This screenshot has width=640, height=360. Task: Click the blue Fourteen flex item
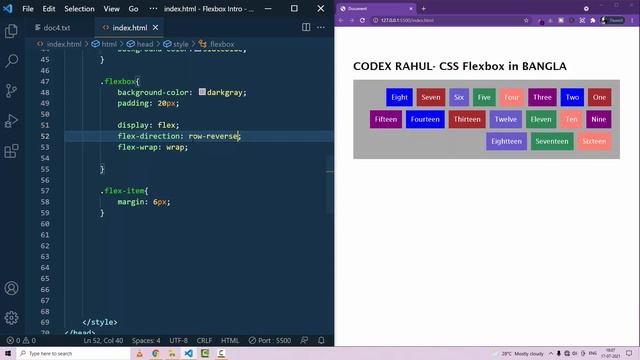425,119
